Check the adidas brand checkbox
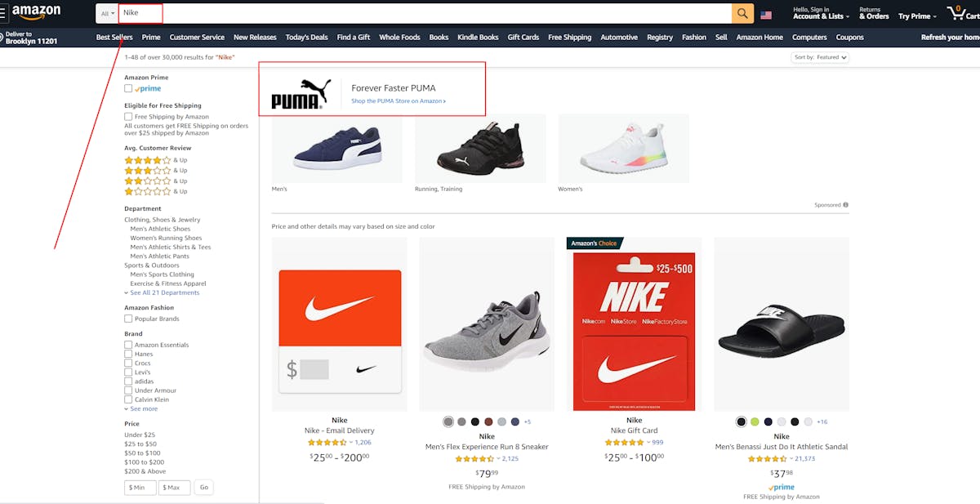Viewport: 980px width, 504px height. coord(128,381)
